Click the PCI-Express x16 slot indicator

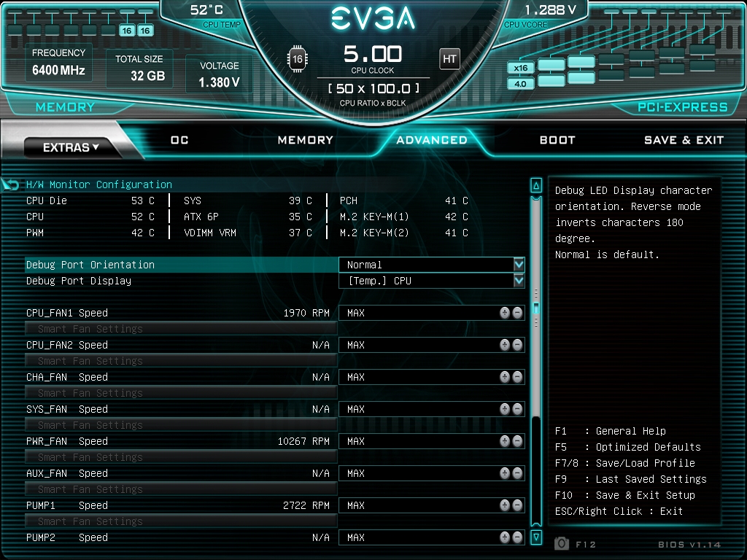pos(520,68)
